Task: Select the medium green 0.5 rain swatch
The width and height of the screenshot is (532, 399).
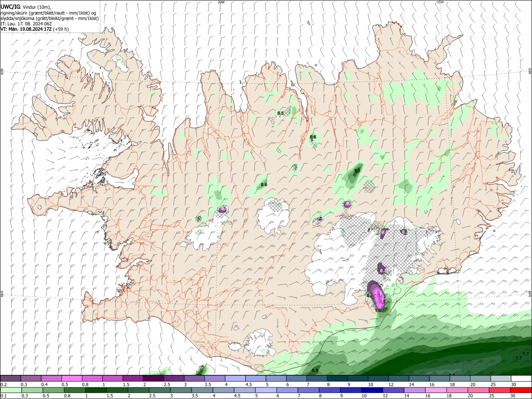Action: pos(54,390)
